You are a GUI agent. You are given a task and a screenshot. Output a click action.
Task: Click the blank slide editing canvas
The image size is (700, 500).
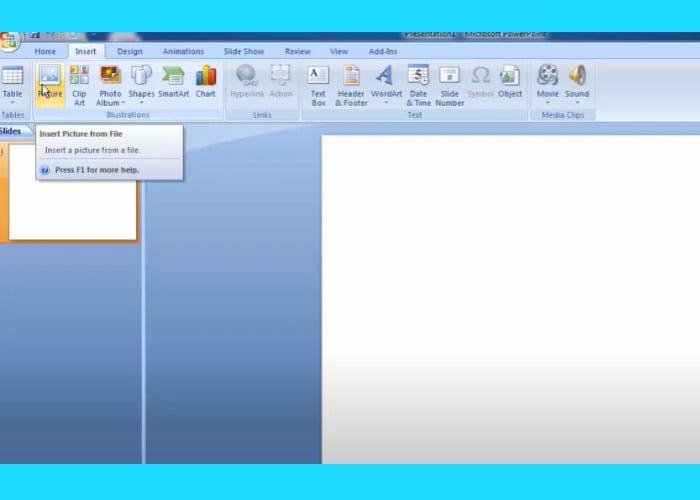pyautogui.click(x=510, y=300)
